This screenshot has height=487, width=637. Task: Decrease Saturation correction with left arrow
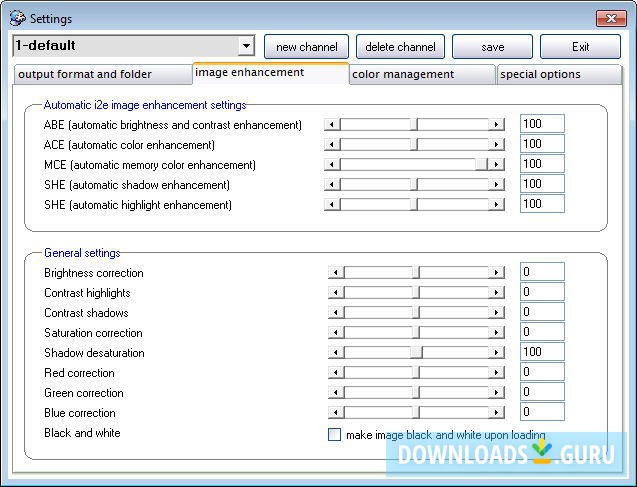tap(336, 332)
